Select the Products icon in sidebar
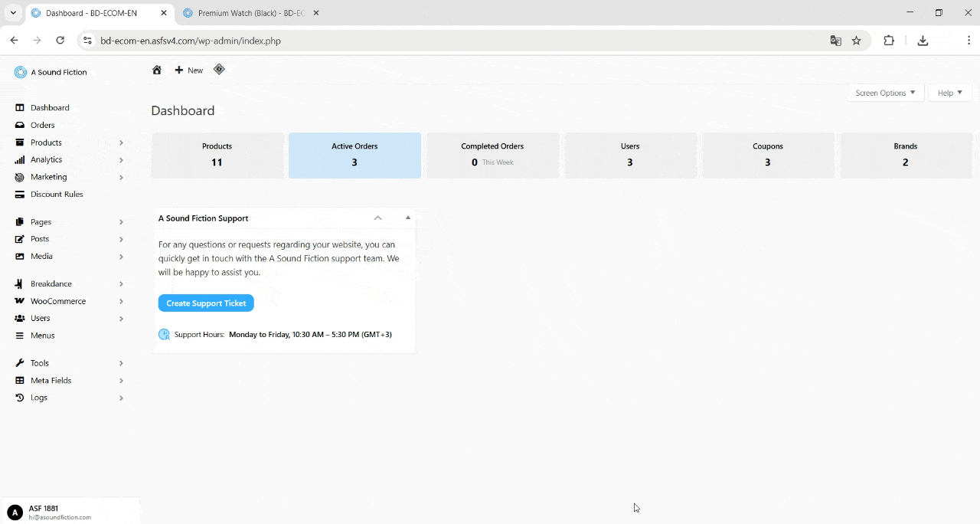Viewport: 980px width, 524px height. coord(20,142)
